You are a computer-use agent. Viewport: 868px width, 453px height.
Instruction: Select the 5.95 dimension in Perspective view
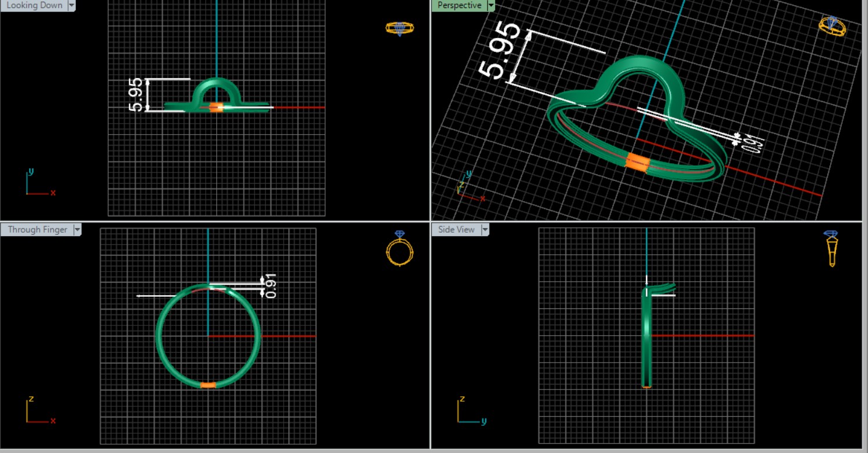pos(499,50)
